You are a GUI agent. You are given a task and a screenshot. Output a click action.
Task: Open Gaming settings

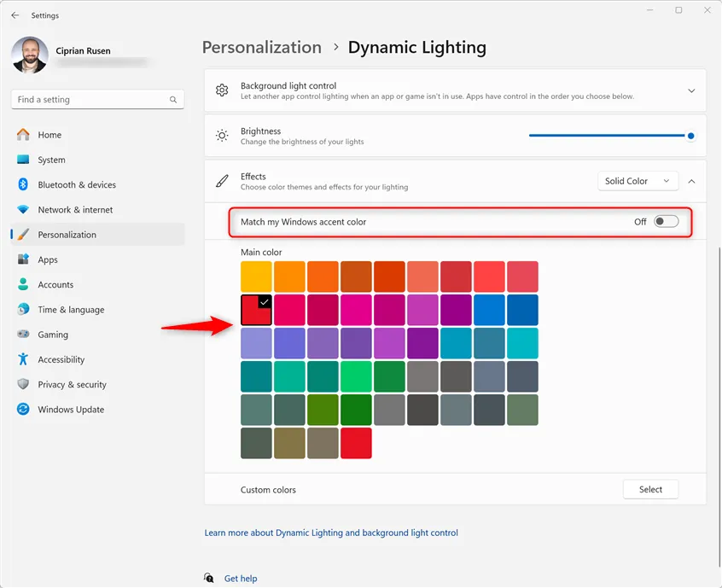pyautogui.click(x=24, y=335)
